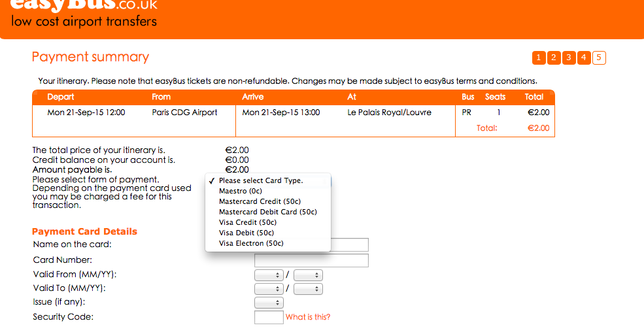Click the 'Seats' column header
The image size is (644, 334).
[496, 97]
